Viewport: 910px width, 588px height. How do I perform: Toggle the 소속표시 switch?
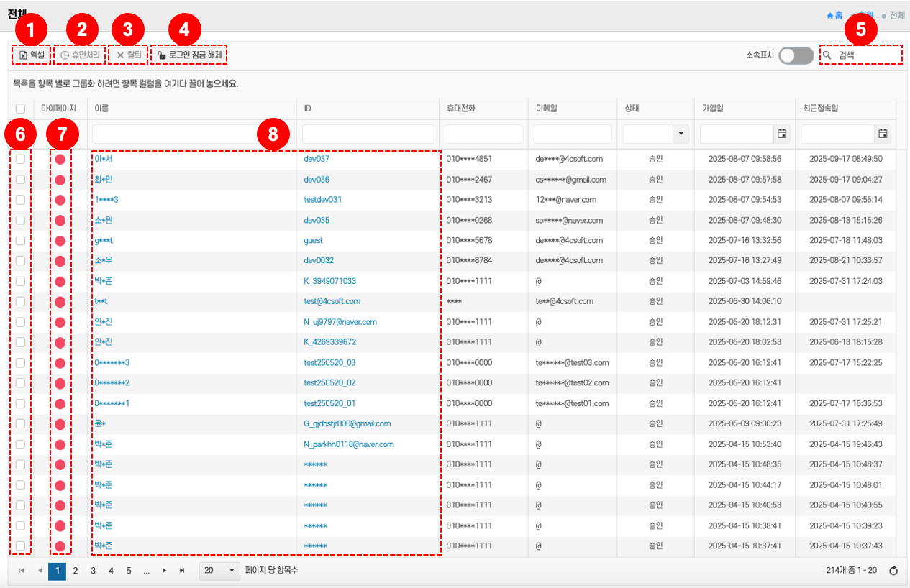tap(796, 55)
